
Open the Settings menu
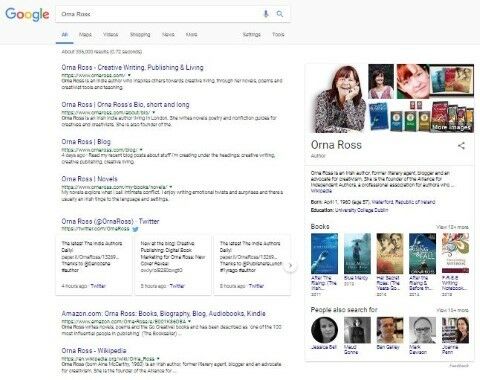(x=252, y=35)
